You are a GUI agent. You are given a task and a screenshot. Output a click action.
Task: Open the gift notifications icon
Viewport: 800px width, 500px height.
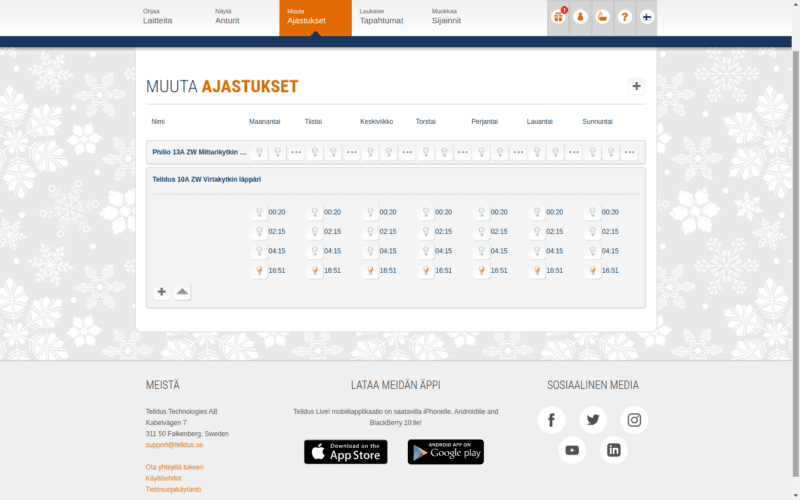(558, 17)
